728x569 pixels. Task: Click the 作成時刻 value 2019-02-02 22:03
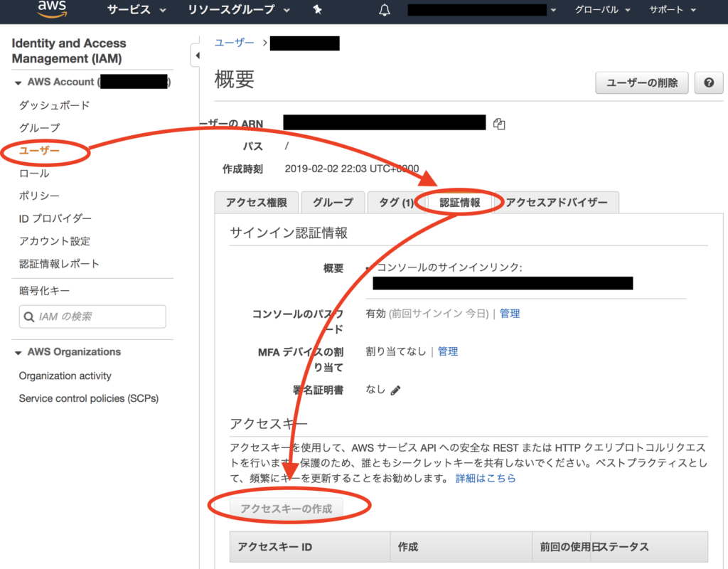[351, 169]
